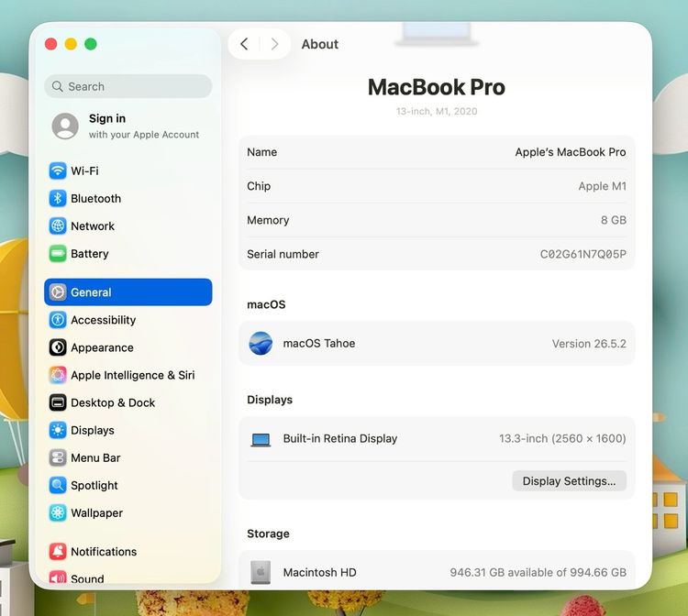Choose Wallpaper in the sidebar
The width and height of the screenshot is (688, 616).
coord(128,513)
